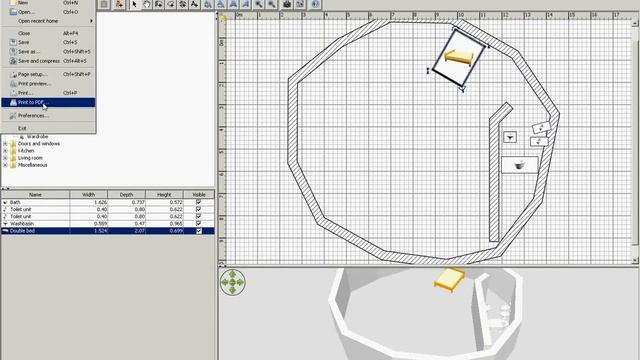Select the Washbasin row in furniture list
Screen dimensions: 640x360
pyautogui.click(x=108, y=223)
